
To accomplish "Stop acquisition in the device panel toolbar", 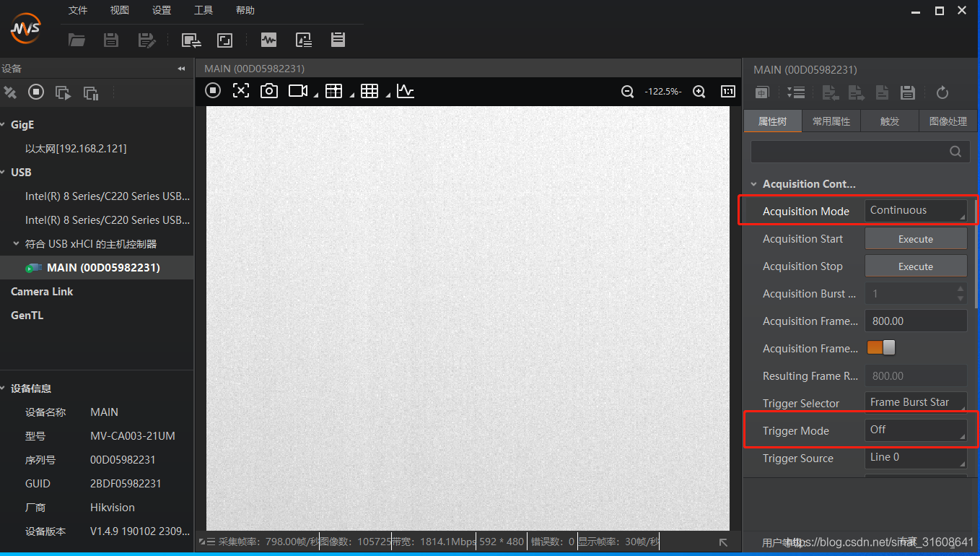I will point(36,92).
